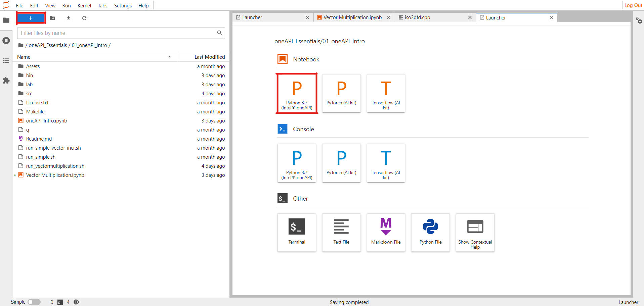Image resolution: width=644 pixels, height=306 pixels.
Task: Close the iso3dfd.cpp tab
Action: [x=470, y=17]
